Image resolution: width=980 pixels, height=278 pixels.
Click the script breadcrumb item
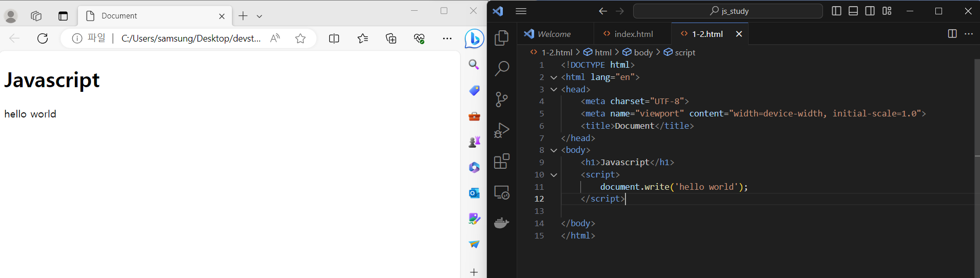[x=679, y=52]
